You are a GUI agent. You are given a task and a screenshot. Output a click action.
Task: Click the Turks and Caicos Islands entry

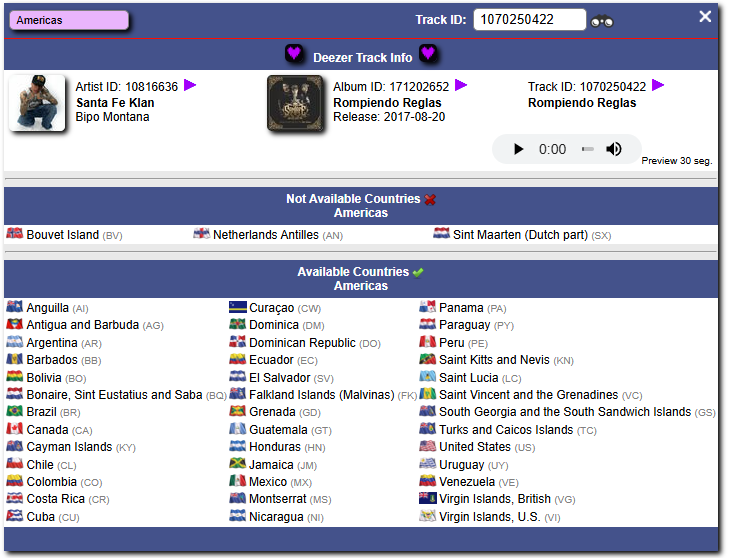tap(508, 430)
